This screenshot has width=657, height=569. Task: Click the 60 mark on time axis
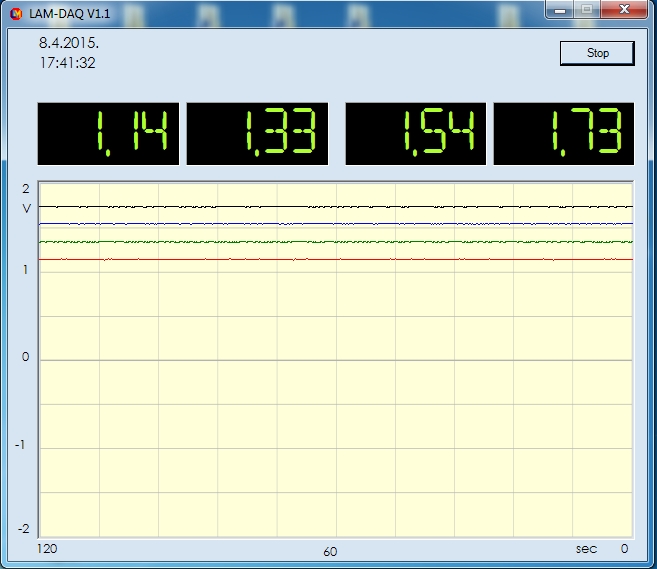point(330,551)
